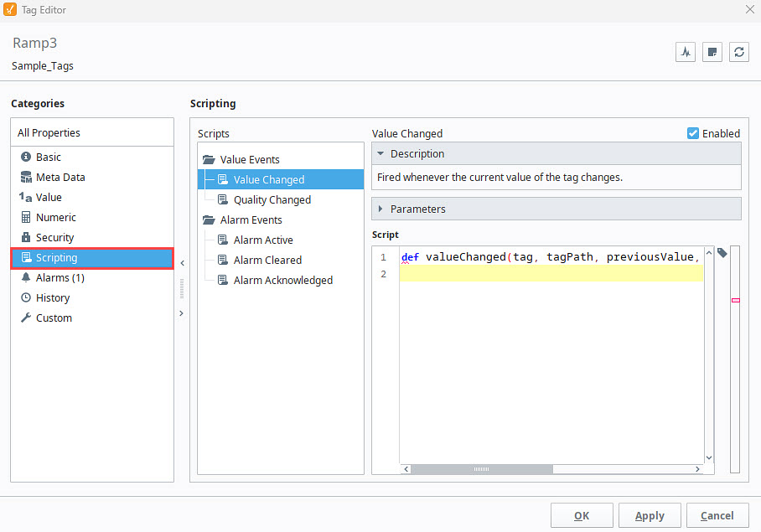Viewport: 761px width, 532px height.
Task: Toggle the Enabled checkbox
Action: click(x=693, y=133)
